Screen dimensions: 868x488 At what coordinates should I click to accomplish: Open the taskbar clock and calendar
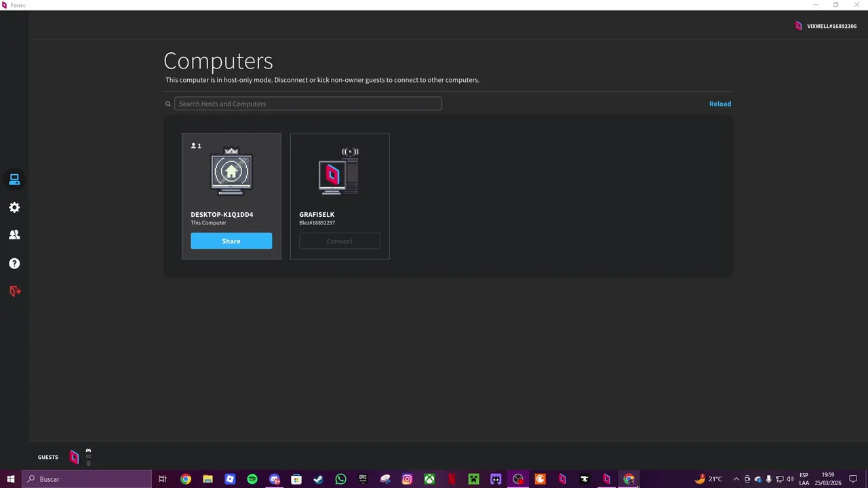point(827,479)
